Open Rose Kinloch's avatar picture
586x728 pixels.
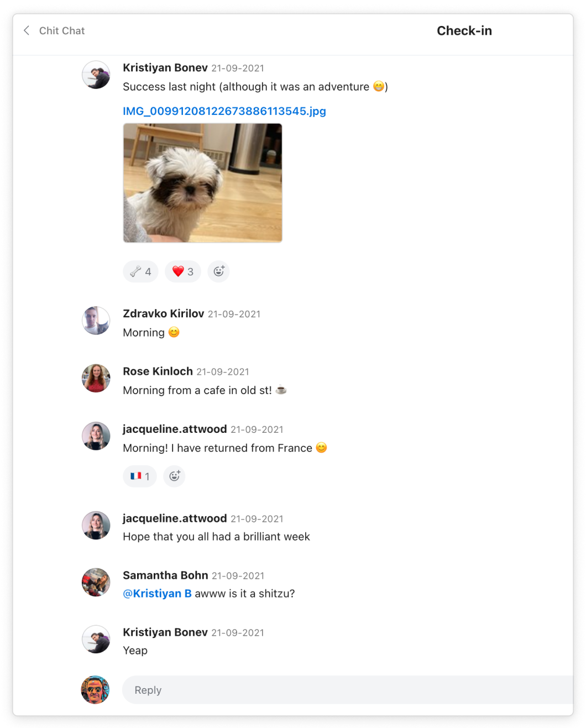pos(96,378)
